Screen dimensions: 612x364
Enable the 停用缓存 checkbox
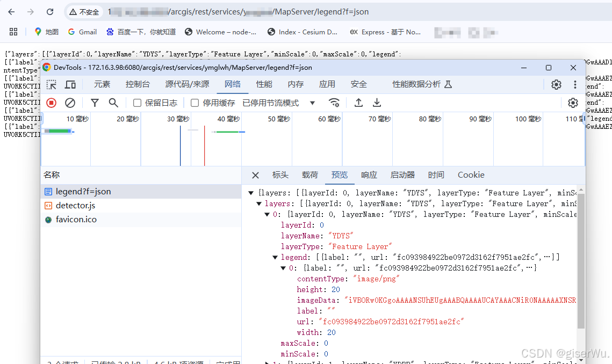pos(195,103)
